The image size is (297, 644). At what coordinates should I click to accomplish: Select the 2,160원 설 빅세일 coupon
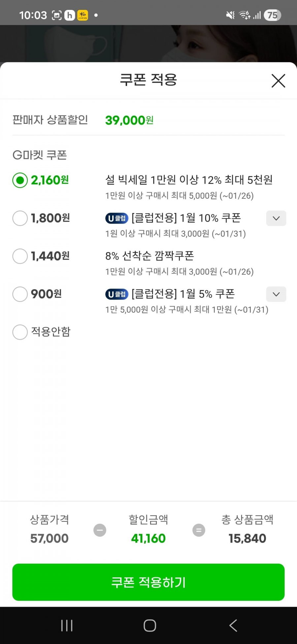coord(20,180)
